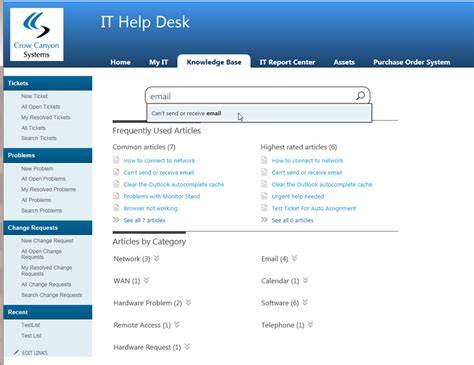This screenshot has width=474, height=365.
Task: Click the search magnifier icon
Action: click(x=360, y=96)
